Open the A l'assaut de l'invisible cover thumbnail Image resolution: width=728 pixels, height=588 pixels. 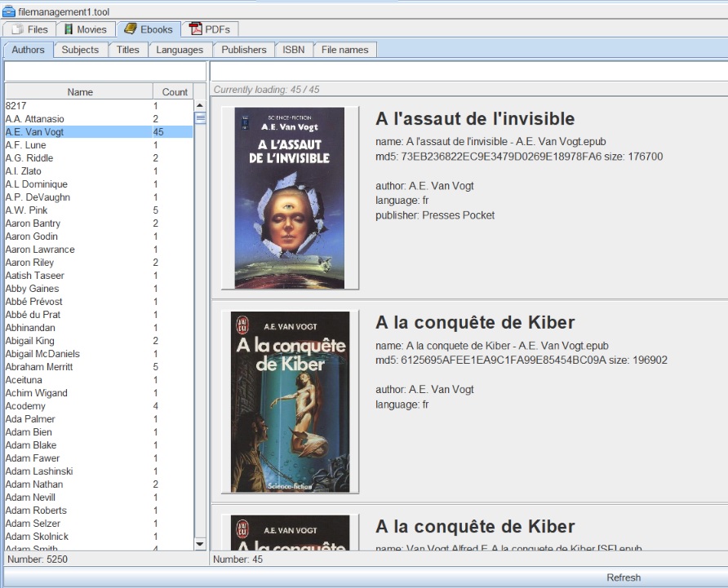(x=290, y=198)
